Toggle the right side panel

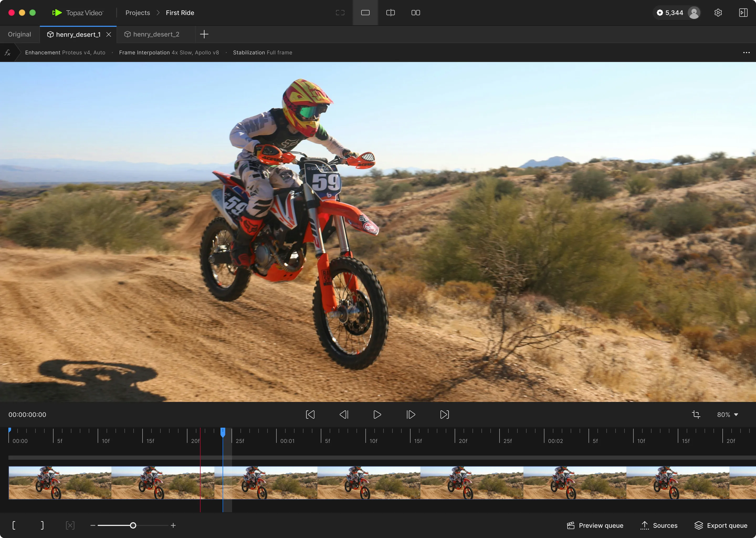[743, 13]
